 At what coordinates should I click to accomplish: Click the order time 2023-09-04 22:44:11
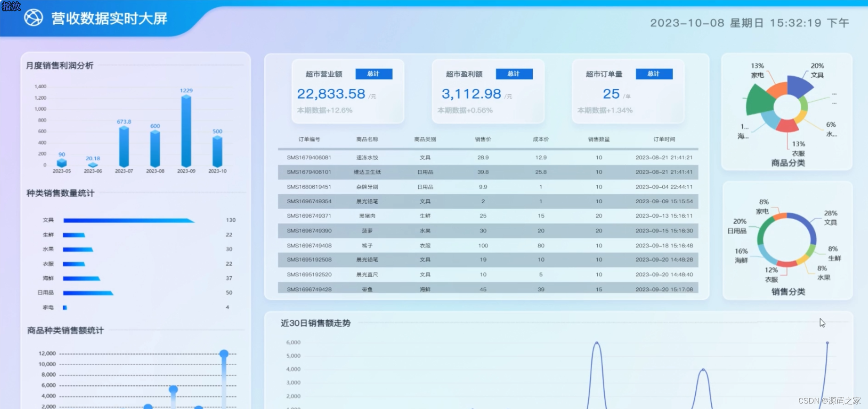[664, 187]
